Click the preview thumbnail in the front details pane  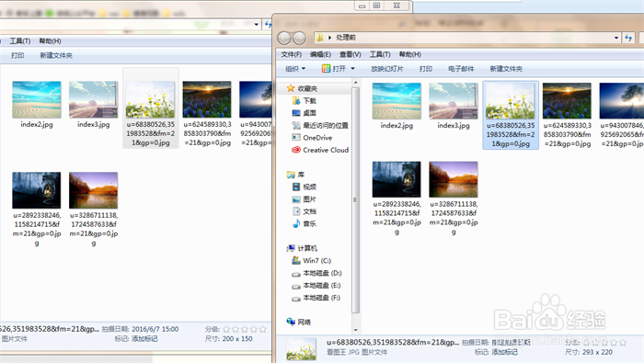click(301, 348)
